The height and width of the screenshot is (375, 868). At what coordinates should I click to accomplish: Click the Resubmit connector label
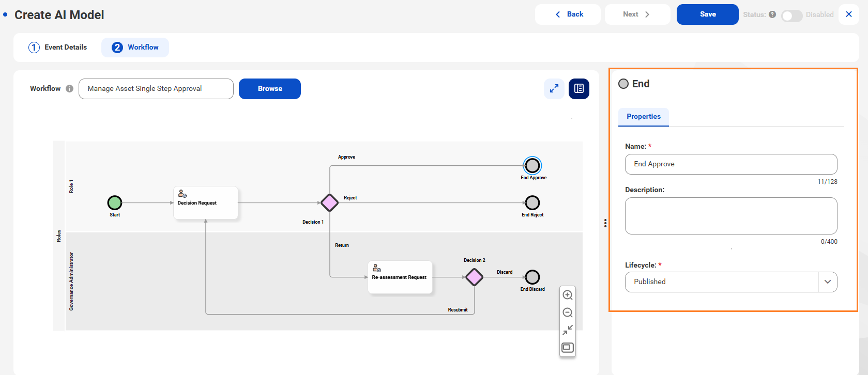[x=458, y=310]
